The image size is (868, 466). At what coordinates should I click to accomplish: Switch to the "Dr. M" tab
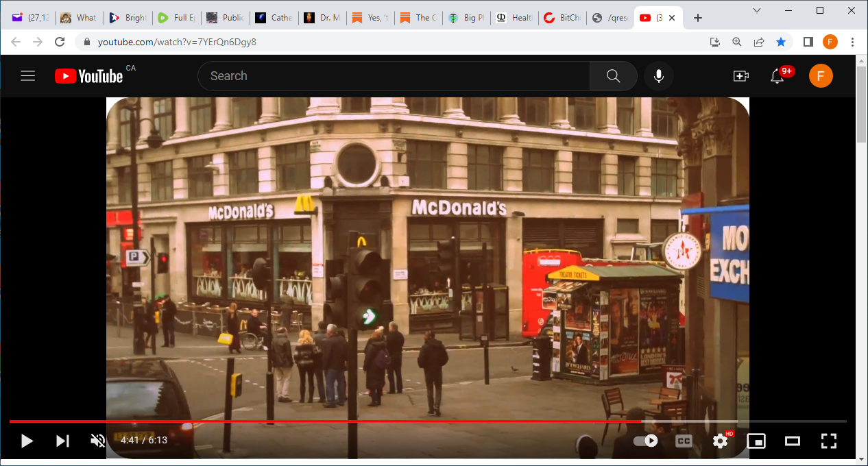click(322, 18)
